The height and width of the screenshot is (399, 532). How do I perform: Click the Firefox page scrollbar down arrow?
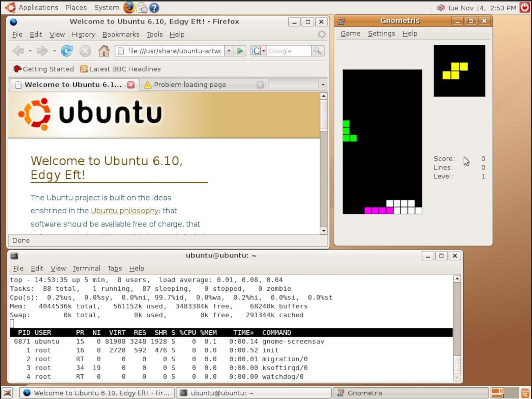(x=323, y=231)
